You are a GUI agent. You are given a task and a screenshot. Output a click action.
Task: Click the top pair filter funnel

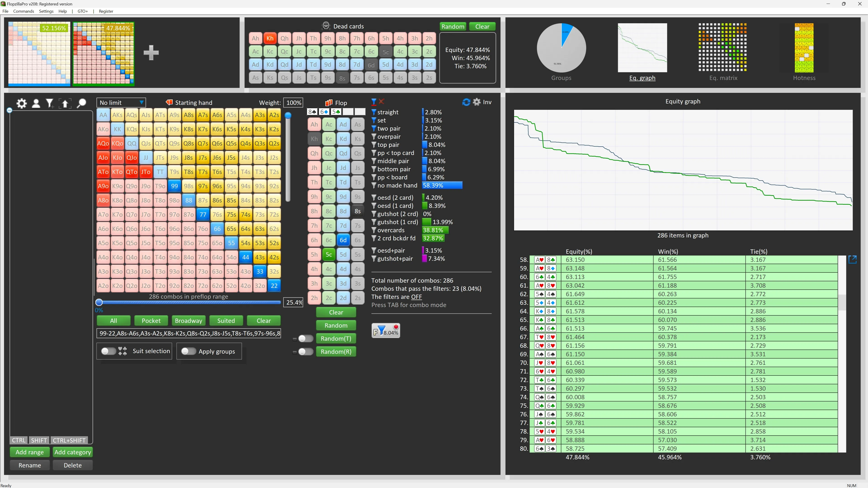tap(374, 145)
